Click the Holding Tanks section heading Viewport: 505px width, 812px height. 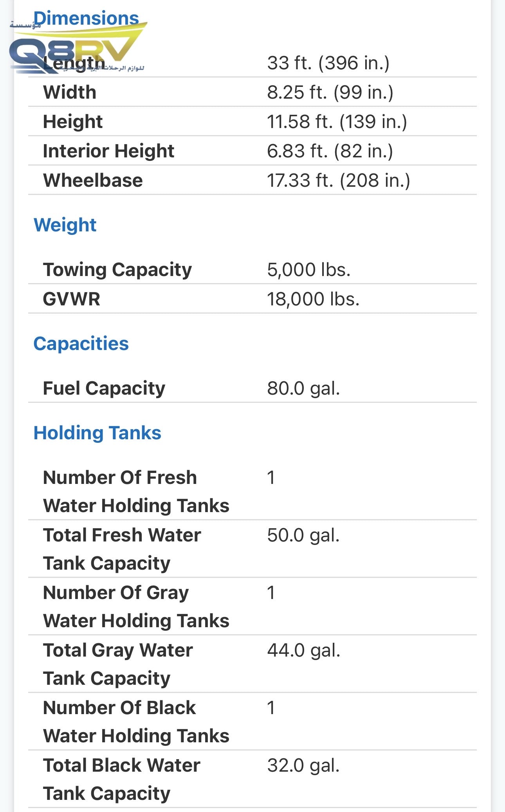point(97,433)
